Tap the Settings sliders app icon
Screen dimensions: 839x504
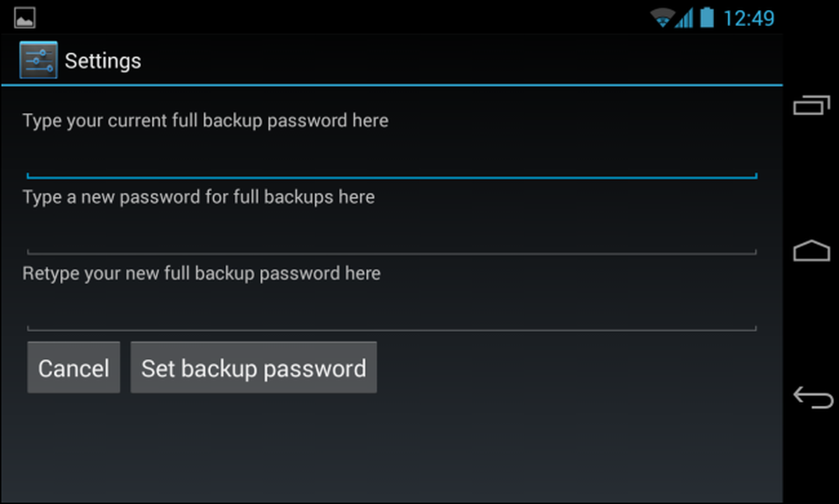39,60
